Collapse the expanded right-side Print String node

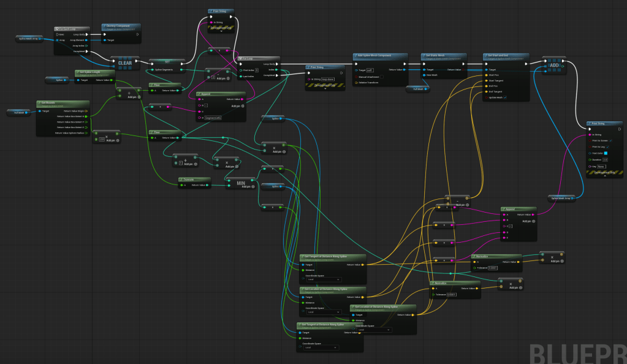click(x=602, y=175)
